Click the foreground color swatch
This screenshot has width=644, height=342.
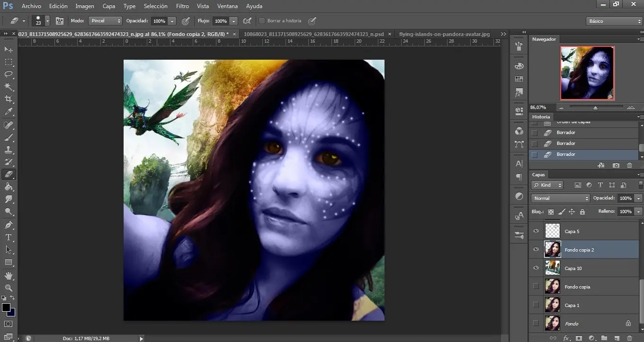[x=6, y=307]
